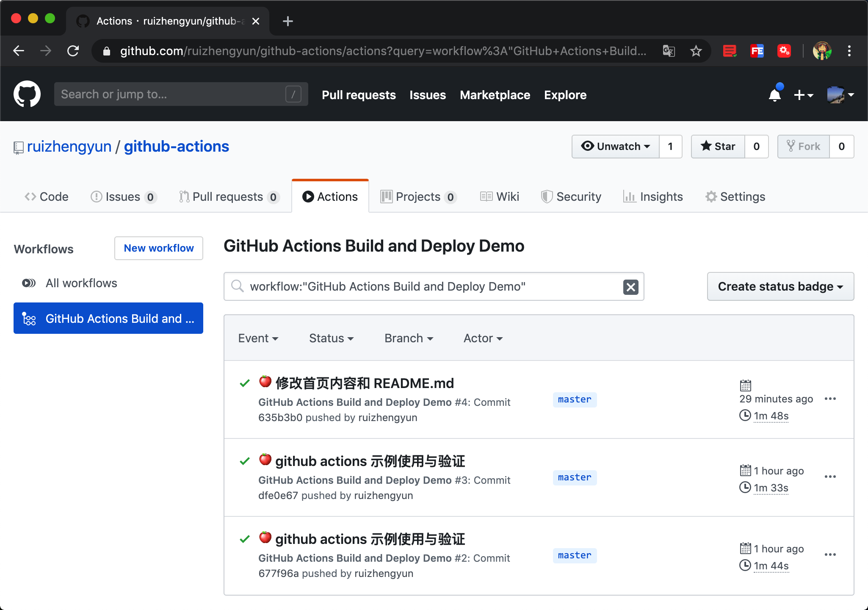Select the Actions tab
The width and height of the screenshot is (868, 610).
coord(330,197)
